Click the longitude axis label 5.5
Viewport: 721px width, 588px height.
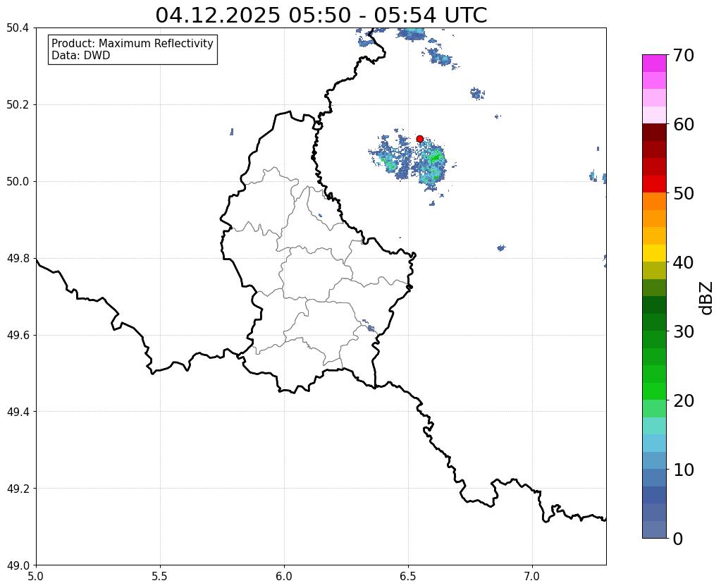click(x=160, y=576)
